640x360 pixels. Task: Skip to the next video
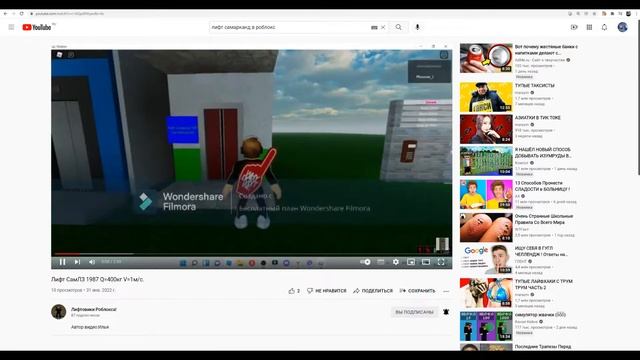(77, 262)
